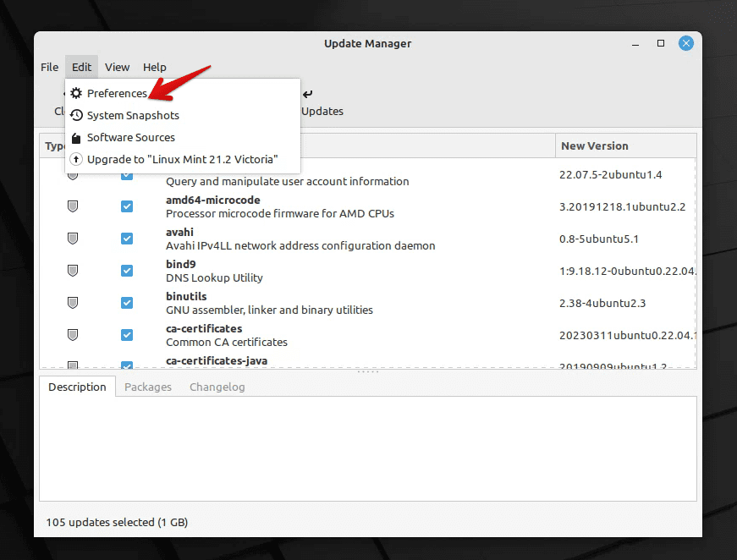737x560 pixels.
Task: Click the Updates toolbar button
Action: coord(322,111)
